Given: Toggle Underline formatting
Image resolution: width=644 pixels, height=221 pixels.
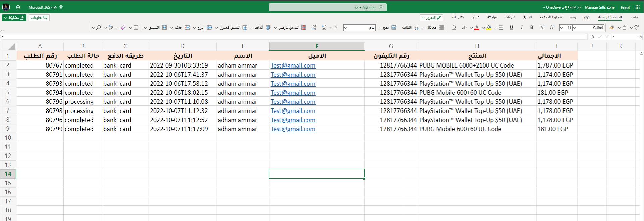Looking at the screenshot, I should (511, 28).
